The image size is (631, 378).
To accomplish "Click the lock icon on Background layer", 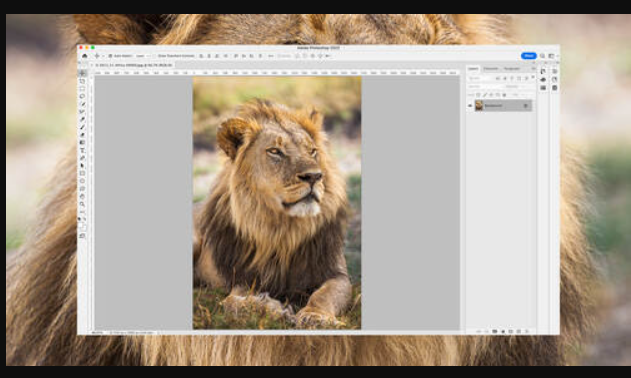I will click(x=526, y=105).
